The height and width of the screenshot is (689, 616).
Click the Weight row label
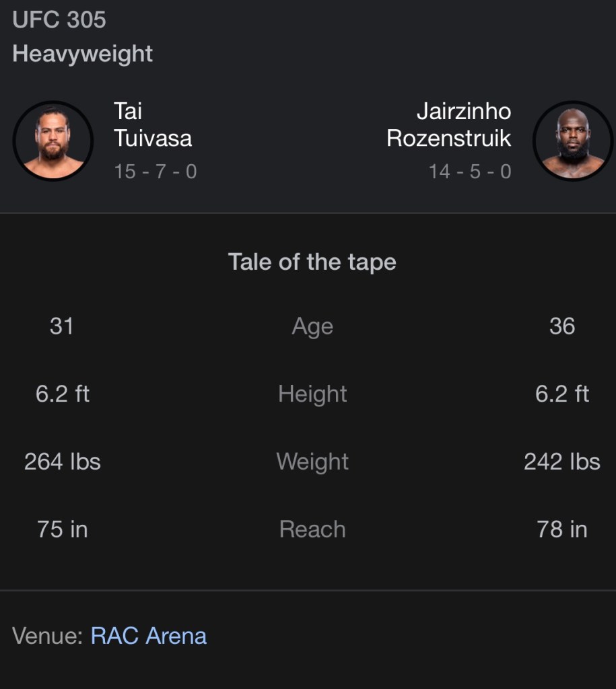click(x=312, y=462)
